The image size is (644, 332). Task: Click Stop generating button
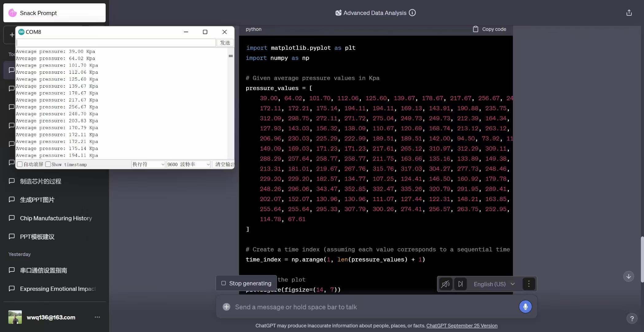(247, 283)
